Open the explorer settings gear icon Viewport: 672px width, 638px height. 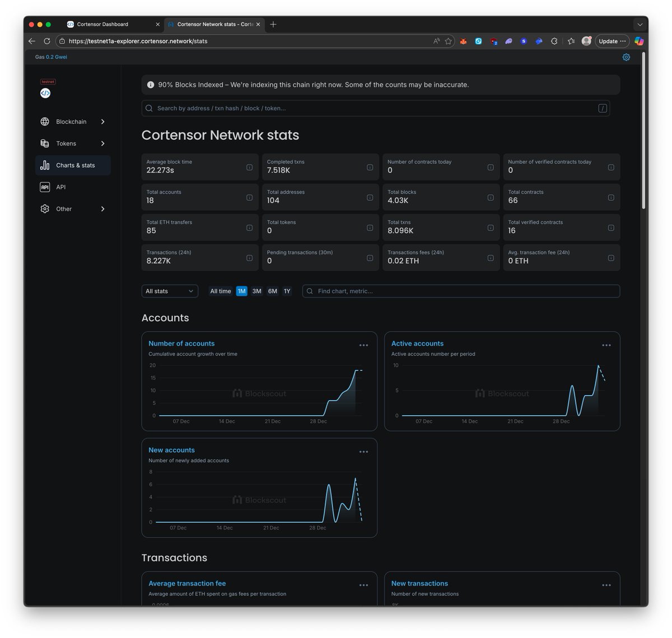click(626, 57)
